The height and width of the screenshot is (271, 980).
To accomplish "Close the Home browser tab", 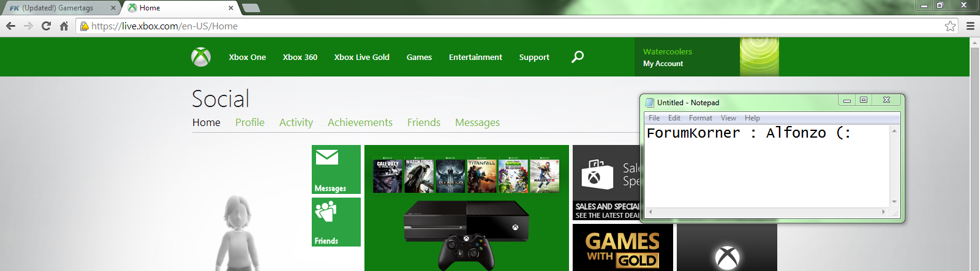I will tap(231, 8).
